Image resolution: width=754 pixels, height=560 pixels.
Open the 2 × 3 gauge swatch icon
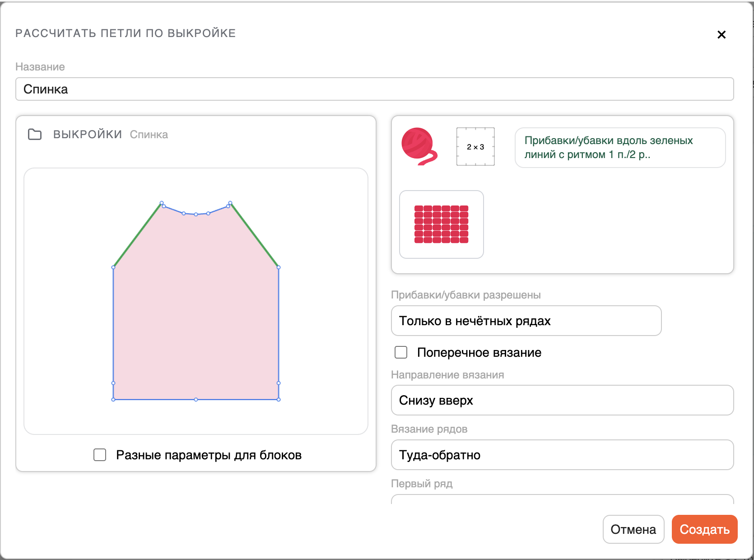pos(475,147)
